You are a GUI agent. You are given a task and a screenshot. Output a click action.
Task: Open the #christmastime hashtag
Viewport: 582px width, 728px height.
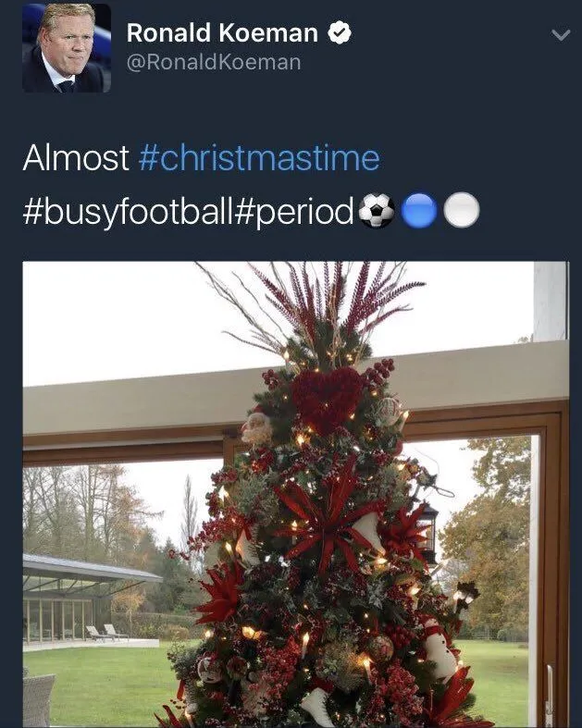point(259,158)
